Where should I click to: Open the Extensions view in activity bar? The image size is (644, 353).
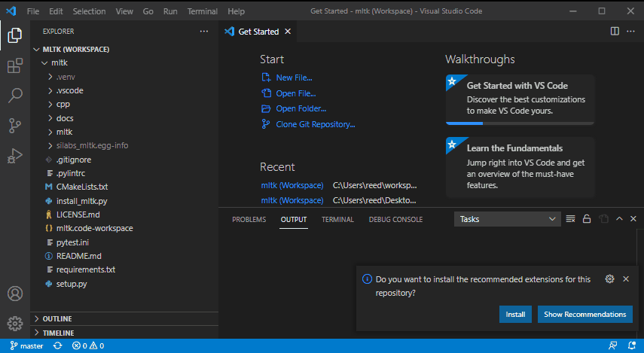click(14, 66)
